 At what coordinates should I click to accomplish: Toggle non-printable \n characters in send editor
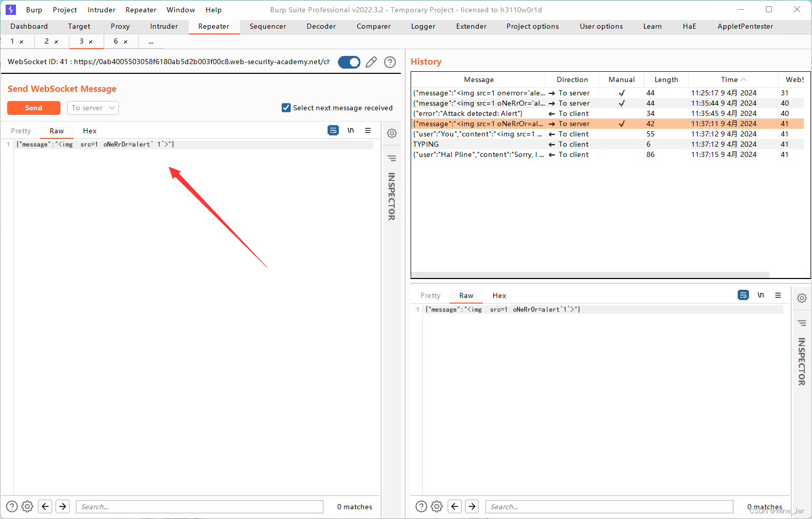[351, 130]
